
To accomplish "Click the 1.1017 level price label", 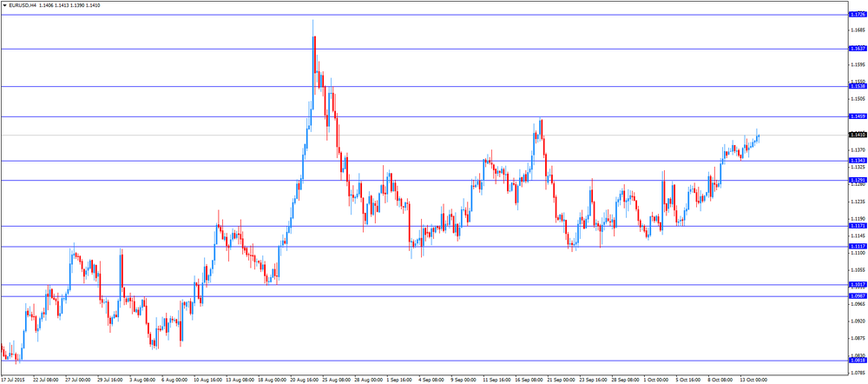I will coord(857,284).
